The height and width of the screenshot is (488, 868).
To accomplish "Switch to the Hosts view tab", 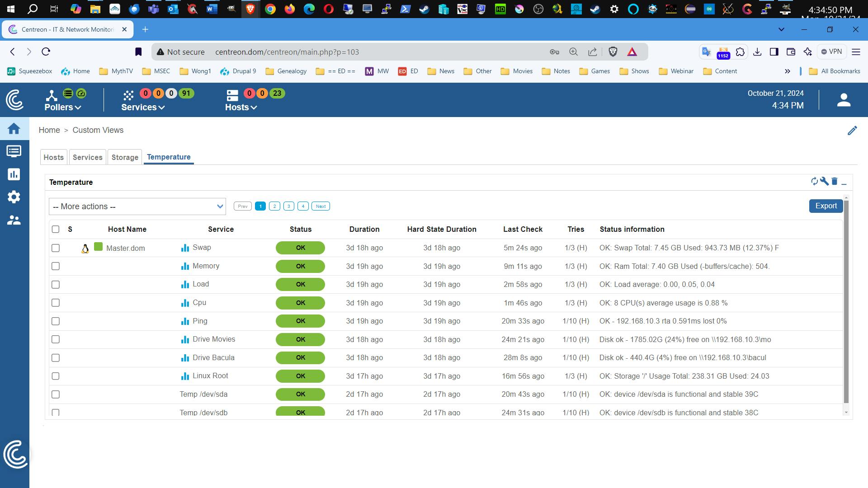I will tap(53, 157).
